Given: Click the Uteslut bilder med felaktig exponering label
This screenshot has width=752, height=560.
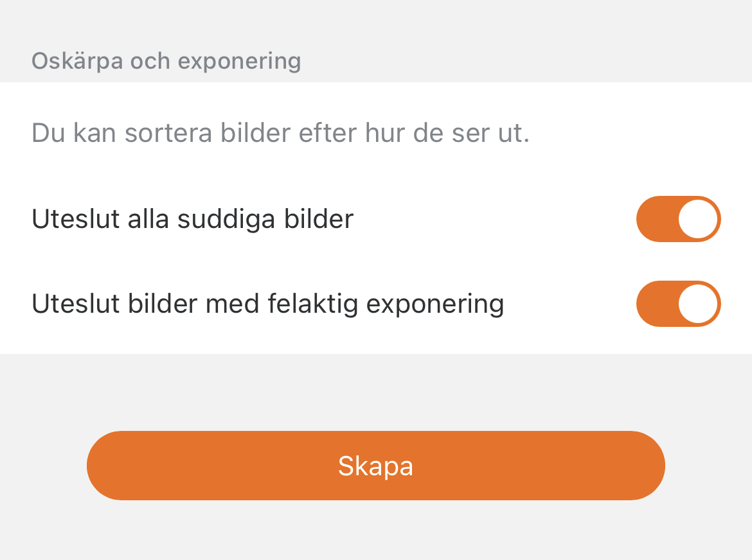Looking at the screenshot, I should tap(267, 304).
